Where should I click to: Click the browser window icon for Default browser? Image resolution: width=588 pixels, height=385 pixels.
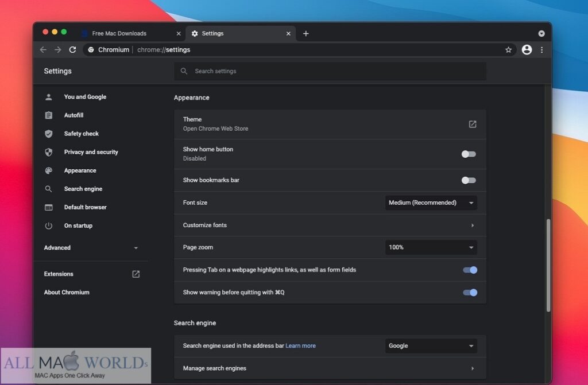coord(48,207)
